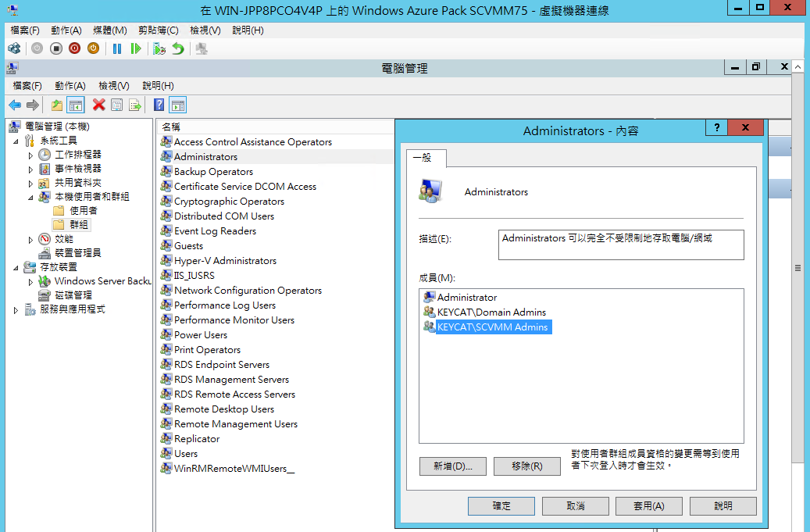Open 動作(A) menu in VM connection window
Viewport: 810px width, 532px height.
pyautogui.click(x=66, y=30)
